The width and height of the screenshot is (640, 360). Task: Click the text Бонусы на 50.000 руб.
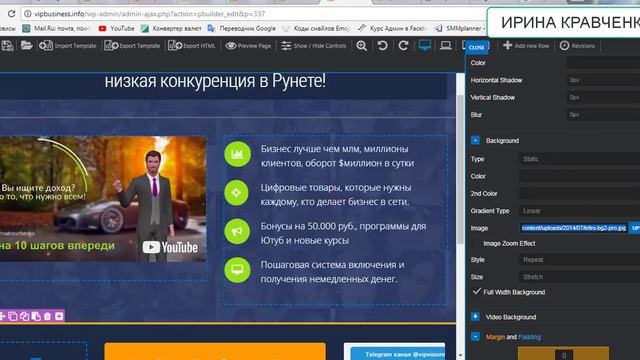[343, 233]
